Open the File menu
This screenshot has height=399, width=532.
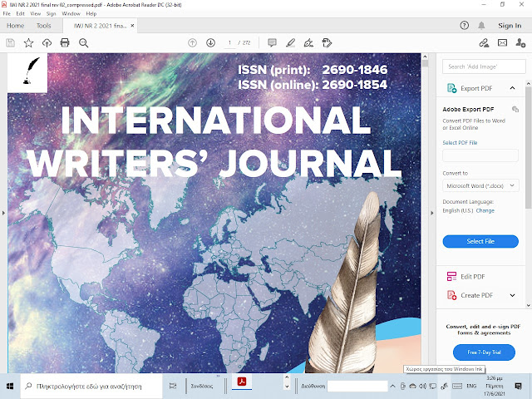point(7,13)
